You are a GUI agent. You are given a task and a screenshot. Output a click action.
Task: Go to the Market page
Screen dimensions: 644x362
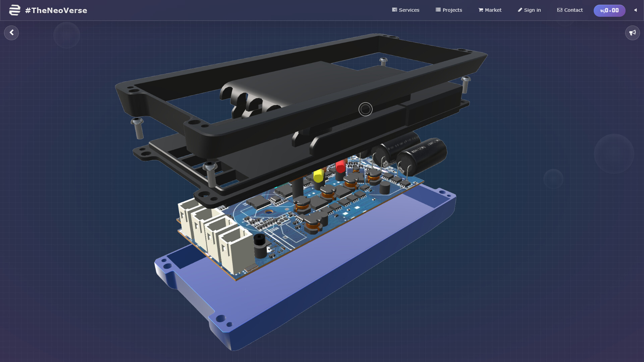[x=493, y=10]
